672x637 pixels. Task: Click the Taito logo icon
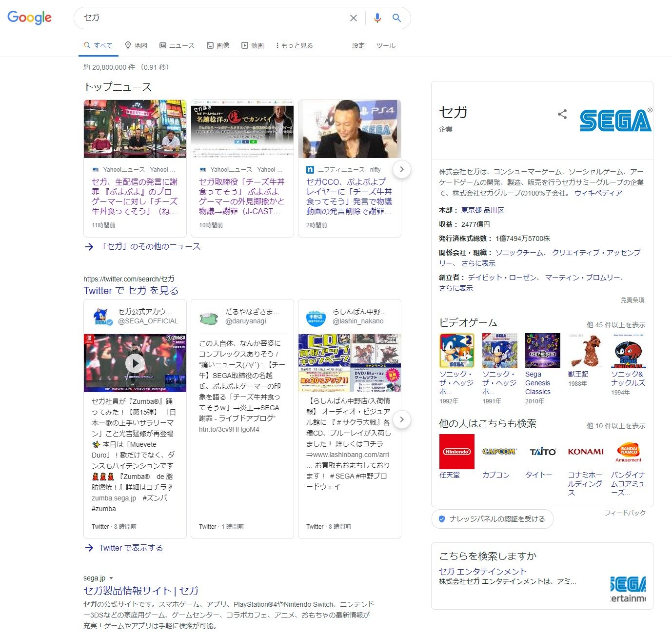pyautogui.click(x=543, y=452)
